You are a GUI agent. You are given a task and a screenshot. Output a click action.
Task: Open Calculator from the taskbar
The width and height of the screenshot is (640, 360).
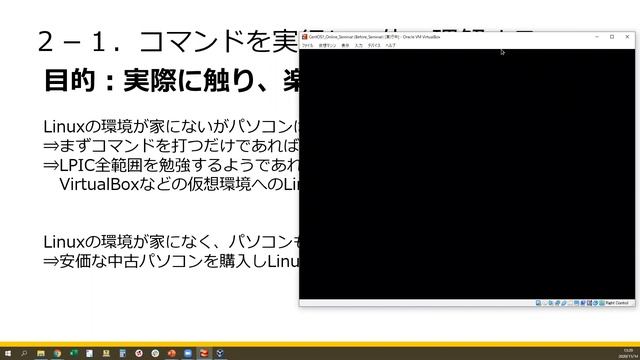(122, 353)
